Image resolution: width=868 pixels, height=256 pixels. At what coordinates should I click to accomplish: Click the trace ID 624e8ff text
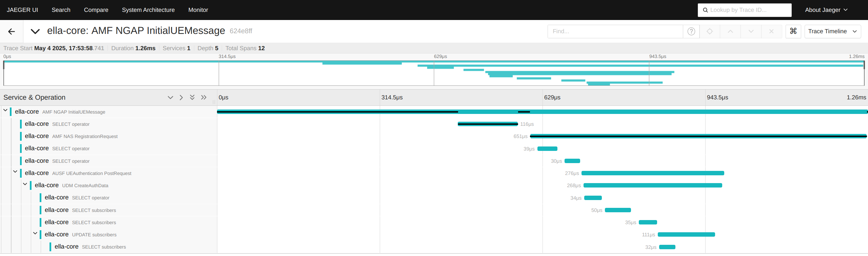[241, 31]
